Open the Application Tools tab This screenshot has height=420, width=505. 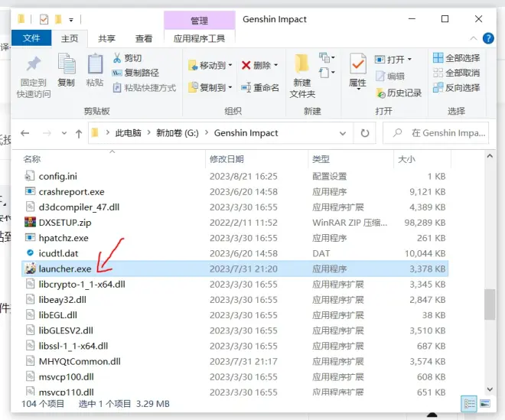click(200, 38)
